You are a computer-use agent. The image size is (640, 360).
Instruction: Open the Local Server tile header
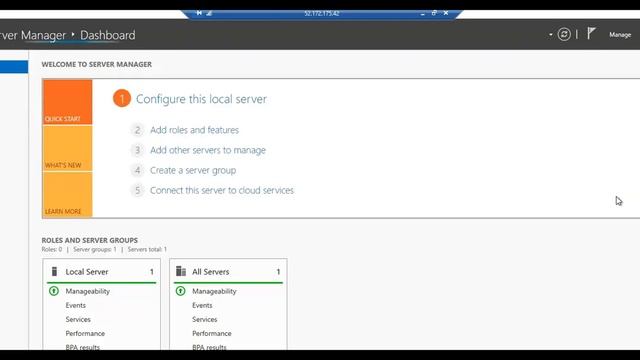87,271
